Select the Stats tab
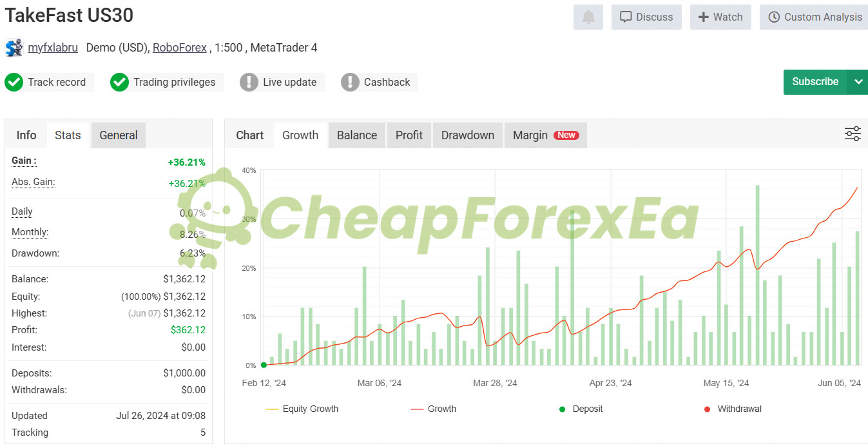This screenshot has height=448, width=868. click(x=68, y=135)
